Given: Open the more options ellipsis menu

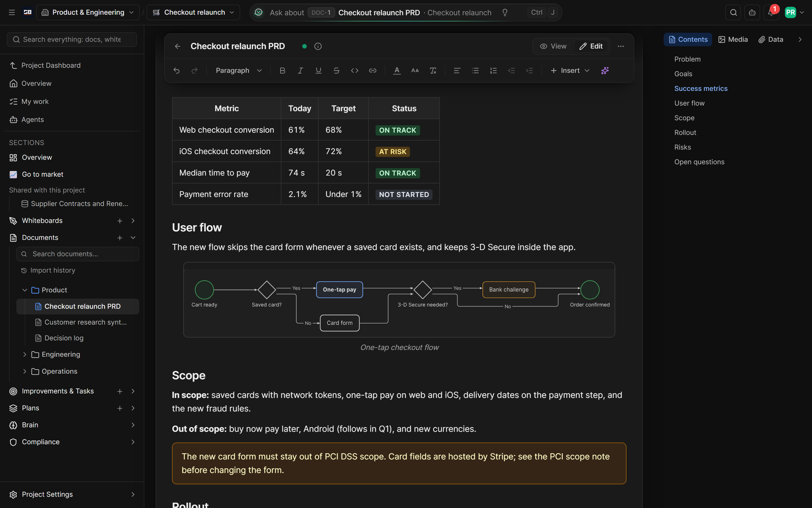Looking at the screenshot, I should [621, 46].
